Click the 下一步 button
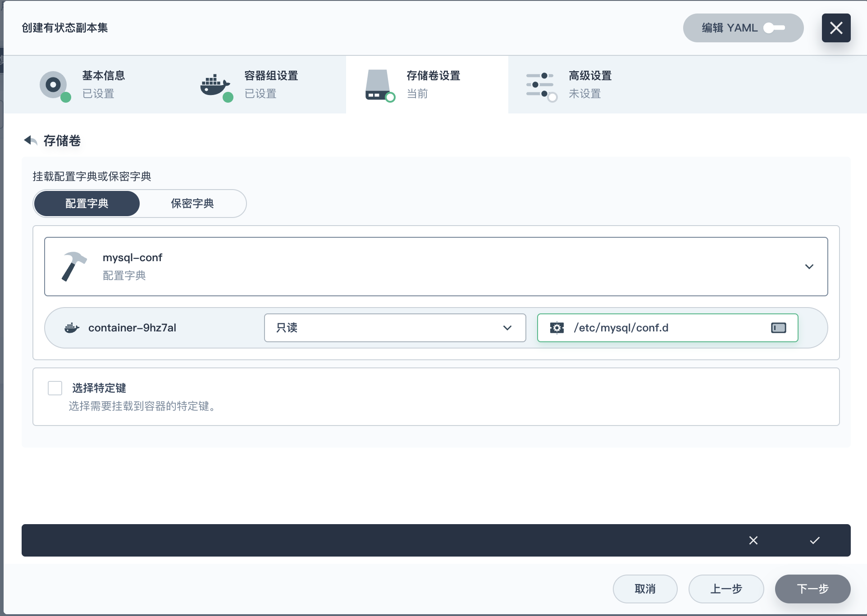Screen dimensions: 867x616 point(812,589)
